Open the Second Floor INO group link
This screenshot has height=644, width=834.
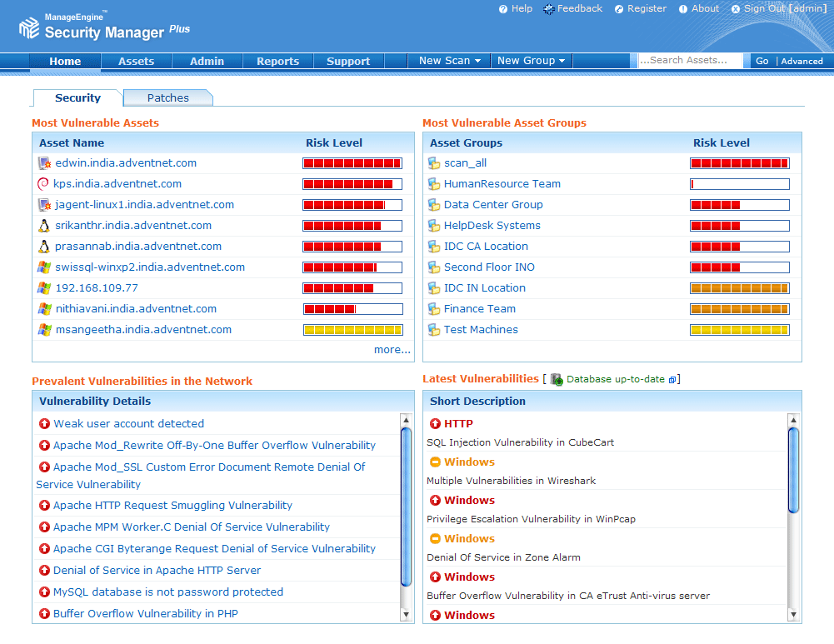point(489,267)
